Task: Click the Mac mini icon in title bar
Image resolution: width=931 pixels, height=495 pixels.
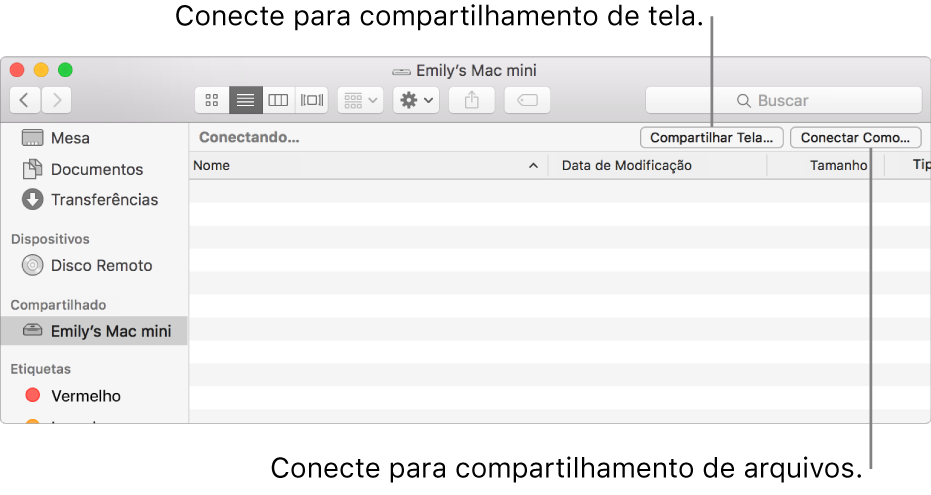Action: (x=401, y=72)
